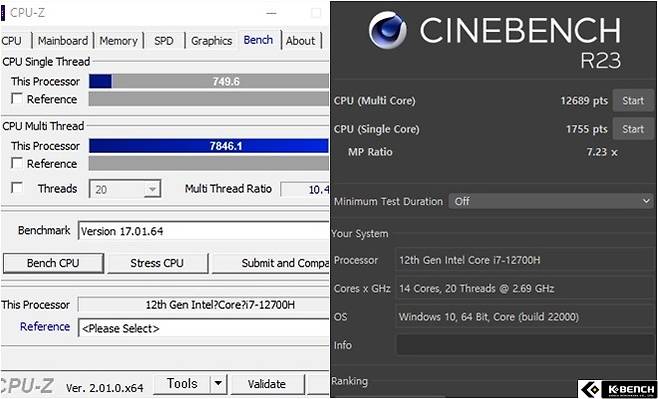Minimize the CPU-Z window
Image resolution: width=658 pixels, height=399 pixels.
272,13
